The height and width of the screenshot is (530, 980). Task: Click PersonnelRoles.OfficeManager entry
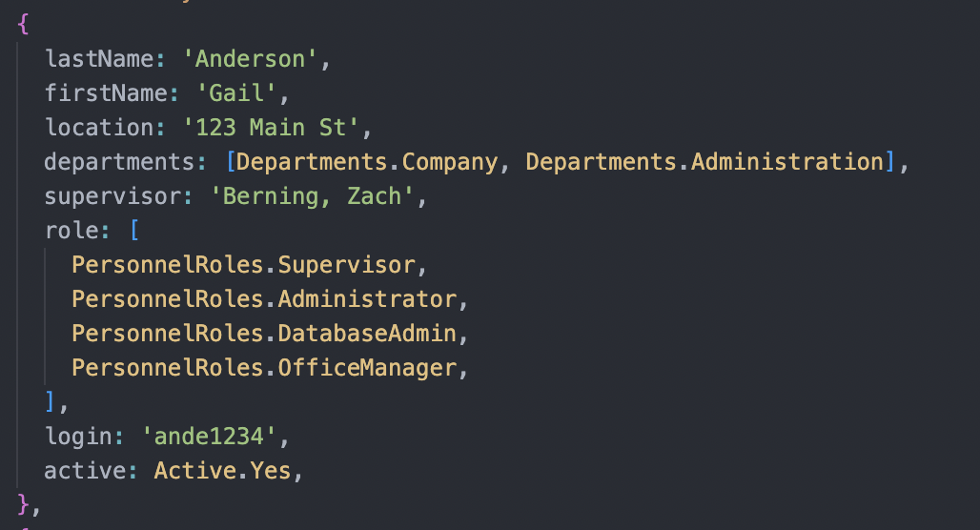[264, 368]
